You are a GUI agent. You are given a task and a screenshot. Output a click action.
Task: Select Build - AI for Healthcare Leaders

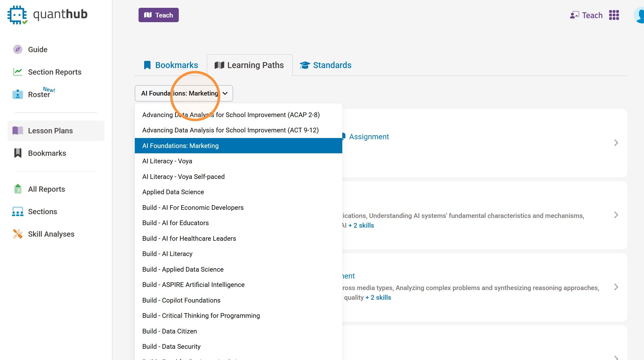point(238,238)
